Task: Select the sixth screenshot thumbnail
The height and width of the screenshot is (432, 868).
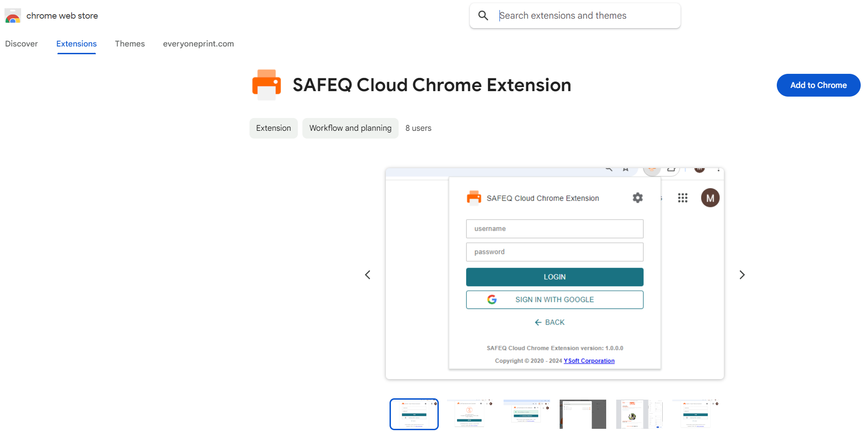Action: pyautogui.click(x=695, y=414)
